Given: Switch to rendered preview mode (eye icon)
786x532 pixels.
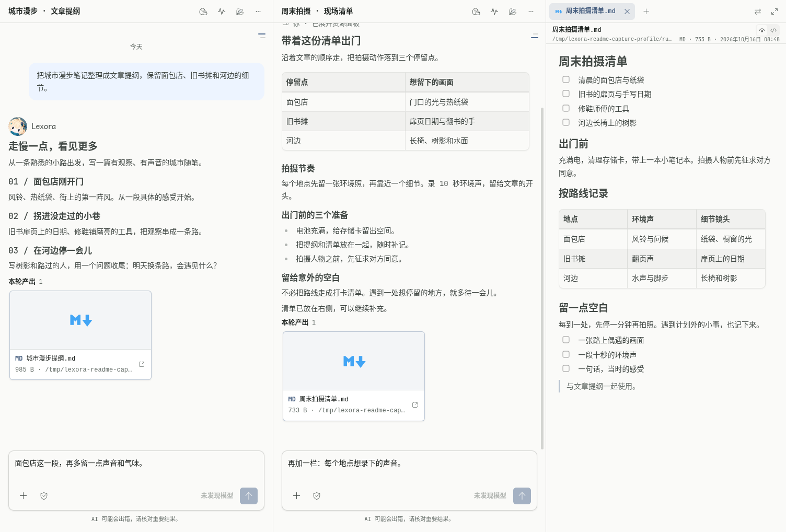Looking at the screenshot, I should (x=762, y=30).
